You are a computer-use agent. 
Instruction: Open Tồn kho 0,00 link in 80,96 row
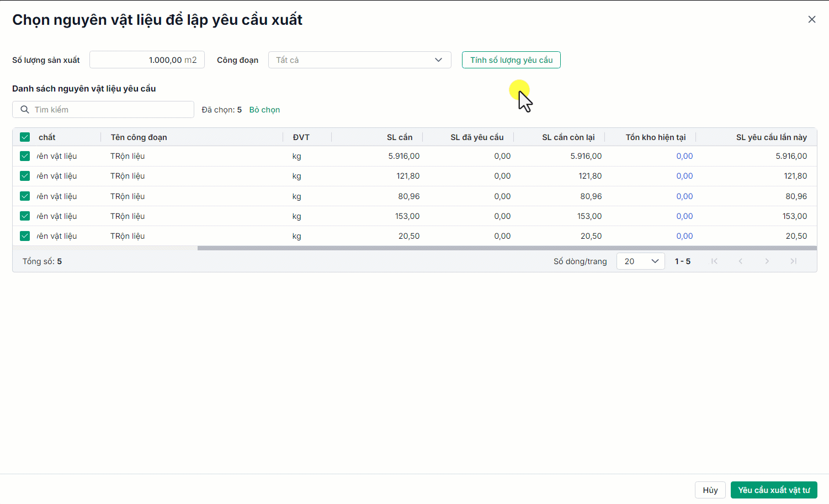[684, 196]
